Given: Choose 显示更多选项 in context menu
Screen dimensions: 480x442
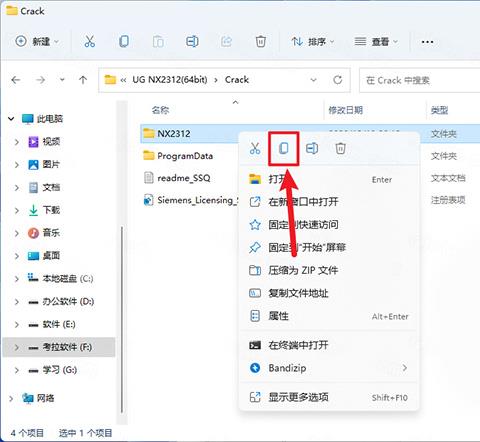Looking at the screenshot, I should (x=328, y=397).
